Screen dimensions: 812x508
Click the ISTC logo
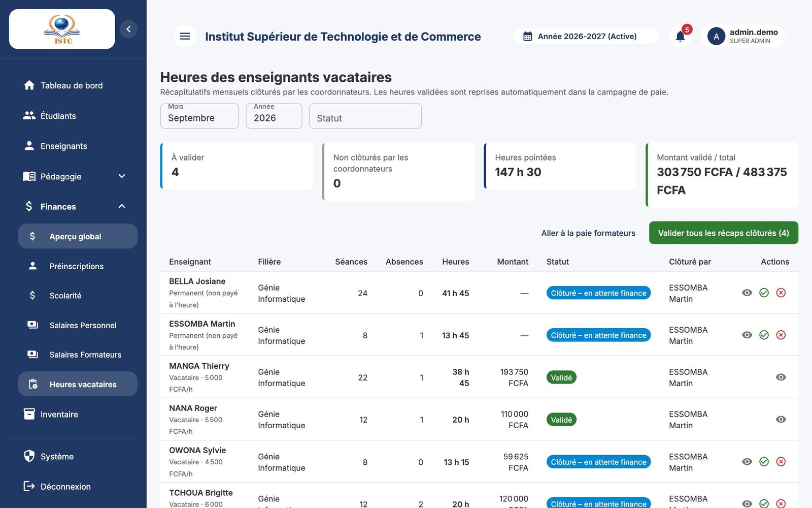(x=62, y=29)
